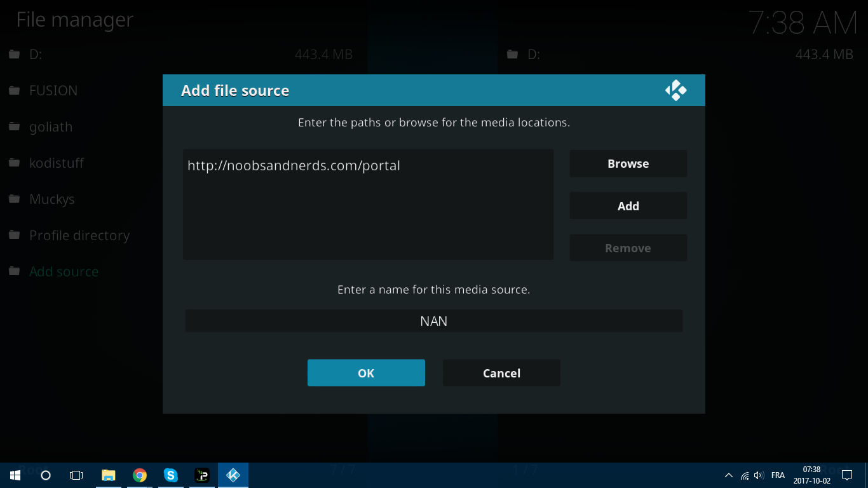Click the Kodi logo in dialog header
Image resolution: width=868 pixels, height=488 pixels.
[675, 90]
